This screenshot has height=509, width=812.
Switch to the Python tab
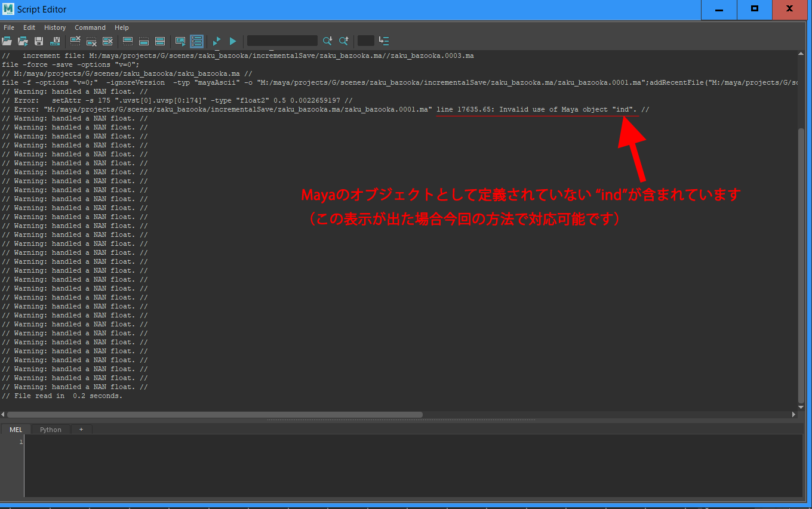click(51, 430)
